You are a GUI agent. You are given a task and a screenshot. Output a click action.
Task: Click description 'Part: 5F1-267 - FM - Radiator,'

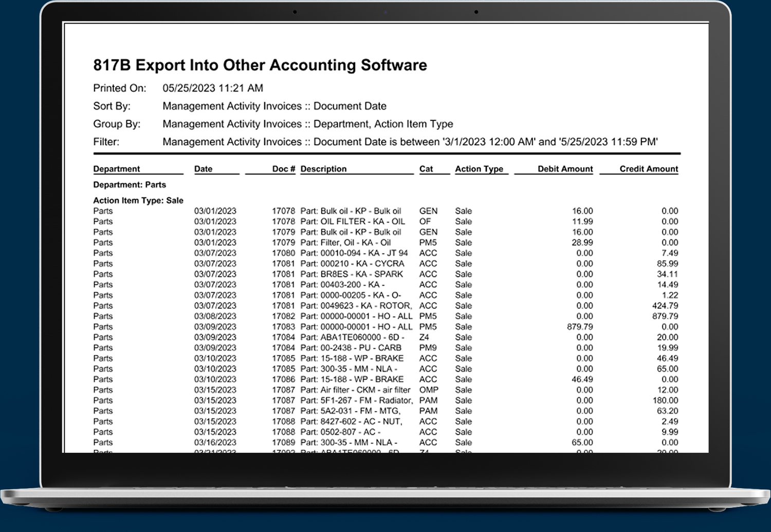click(x=357, y=400)
